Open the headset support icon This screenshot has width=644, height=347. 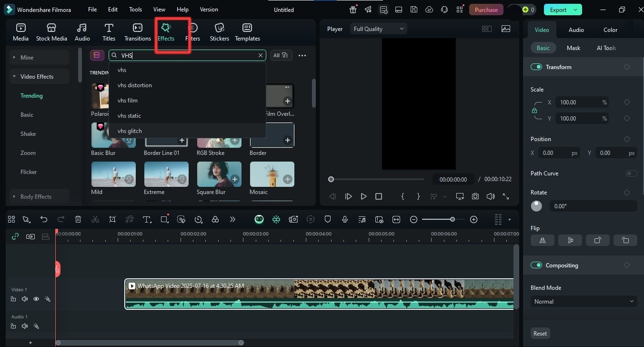click(x=444, y=10)
